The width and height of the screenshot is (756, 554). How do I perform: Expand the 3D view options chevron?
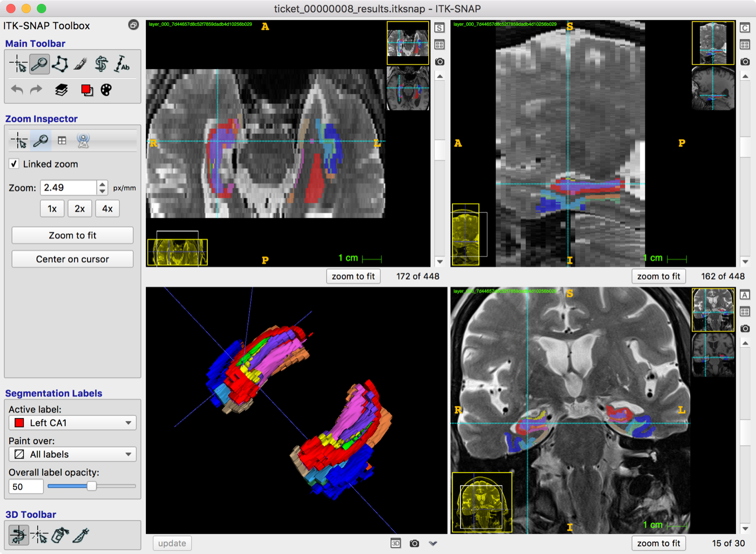click(x=433, y=543)
